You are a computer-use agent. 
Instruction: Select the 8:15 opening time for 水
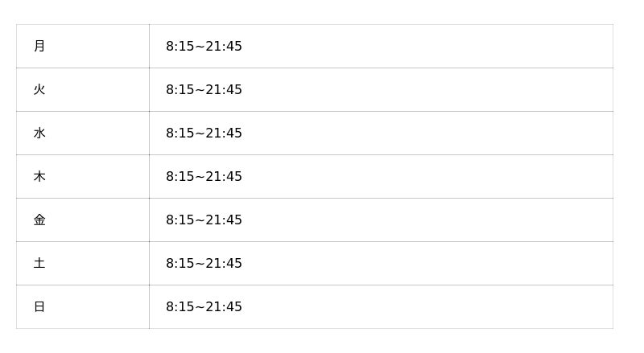(180, 133)
